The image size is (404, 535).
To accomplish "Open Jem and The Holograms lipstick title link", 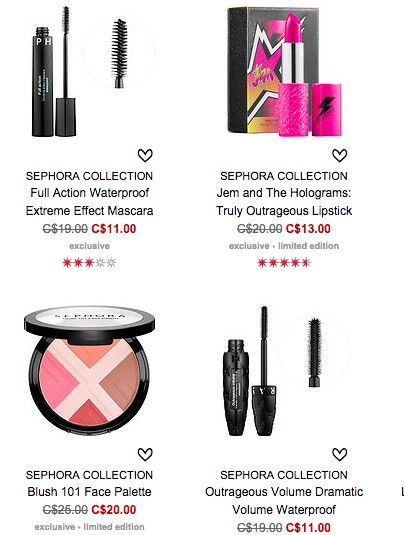I will [284, 202].
